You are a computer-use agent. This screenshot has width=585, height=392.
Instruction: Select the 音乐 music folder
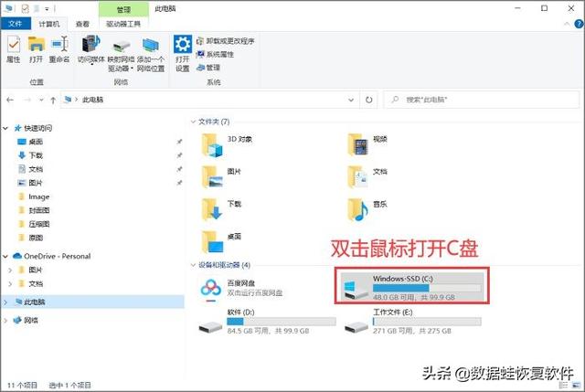[367, 209]
